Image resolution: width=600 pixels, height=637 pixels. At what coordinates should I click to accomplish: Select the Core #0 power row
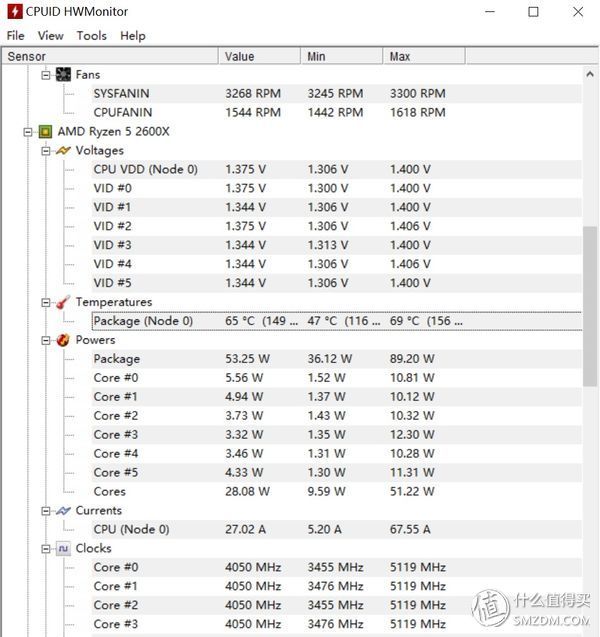[337, 378]
